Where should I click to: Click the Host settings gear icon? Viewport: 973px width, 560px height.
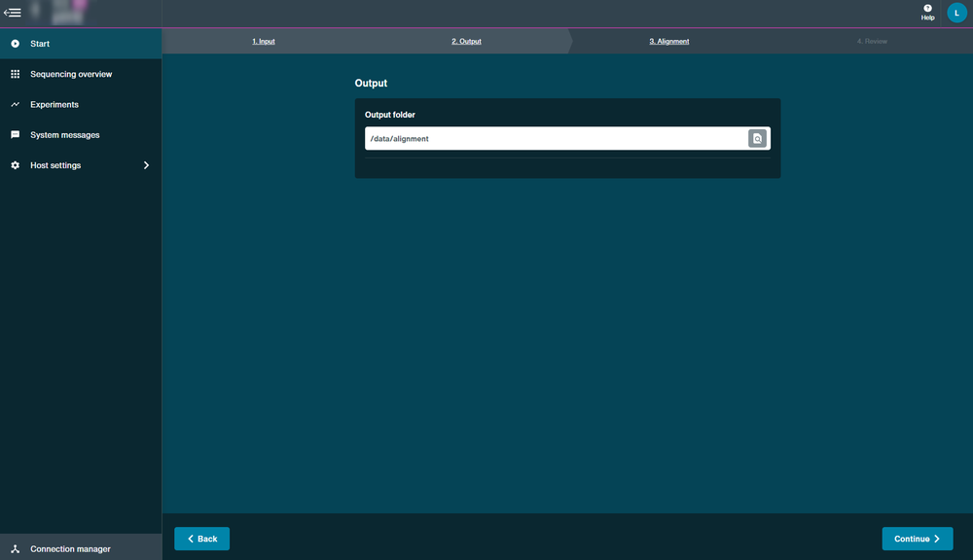point(15,165)
